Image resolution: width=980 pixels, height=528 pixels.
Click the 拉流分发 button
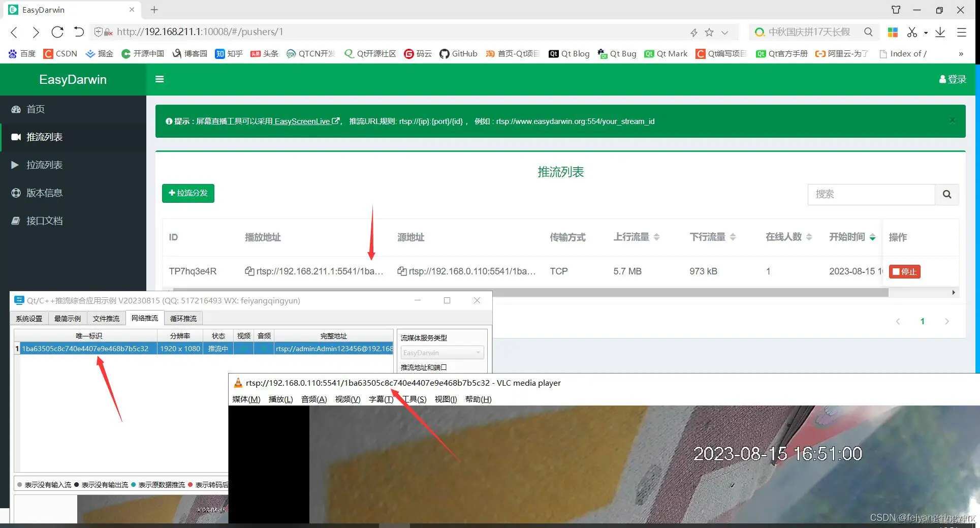[187, 193]
